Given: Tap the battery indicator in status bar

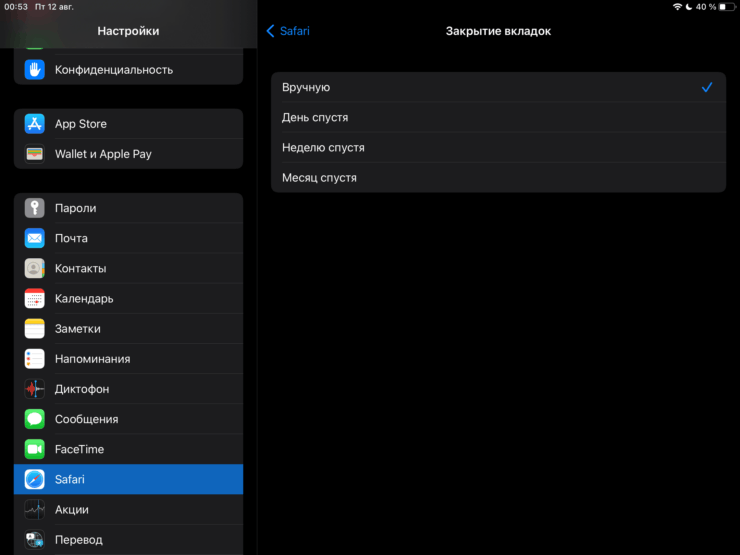Looking at the screenshot, I should (x=727, y=7).
